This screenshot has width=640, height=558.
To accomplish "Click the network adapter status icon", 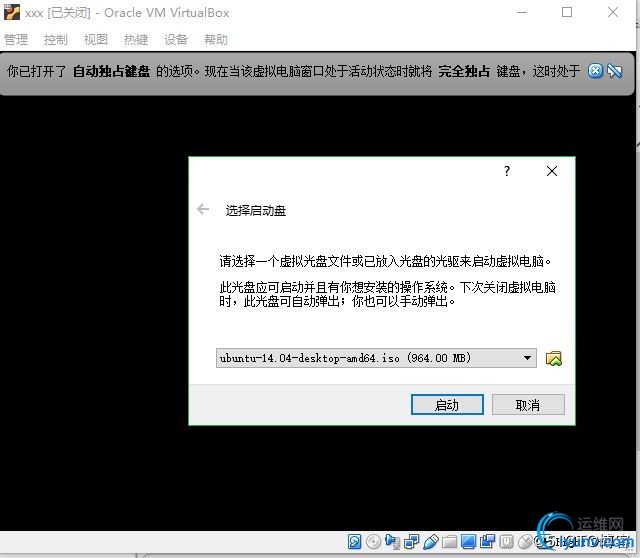I will [411, 542].
